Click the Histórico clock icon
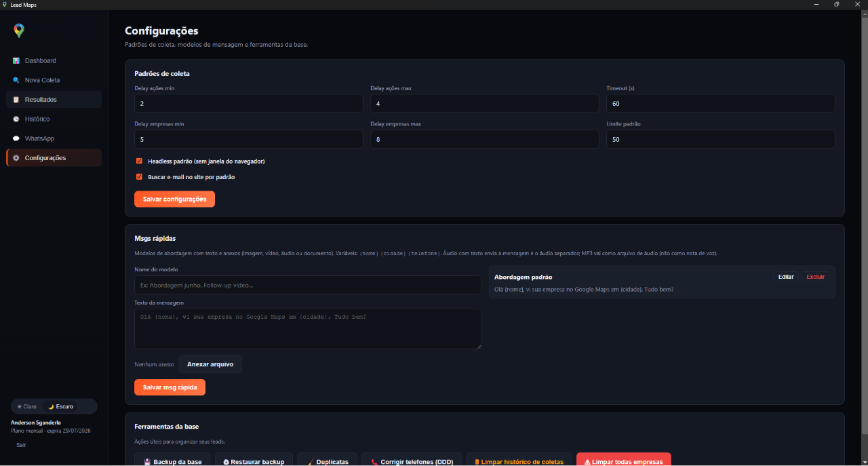The height and width of the screenshot is (466, 868). click(x=16, y=119)
